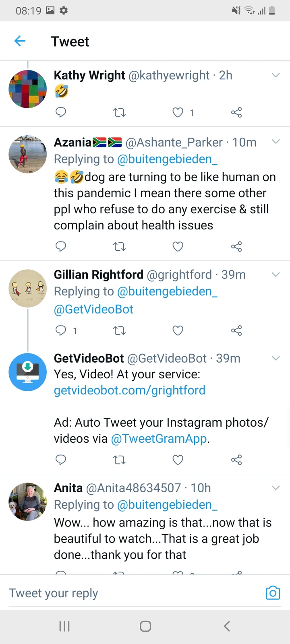The height and width of the screenshot is (644, 290).
Task: Open chevron menu on Anita's tweet
Action: coord(276,487)
